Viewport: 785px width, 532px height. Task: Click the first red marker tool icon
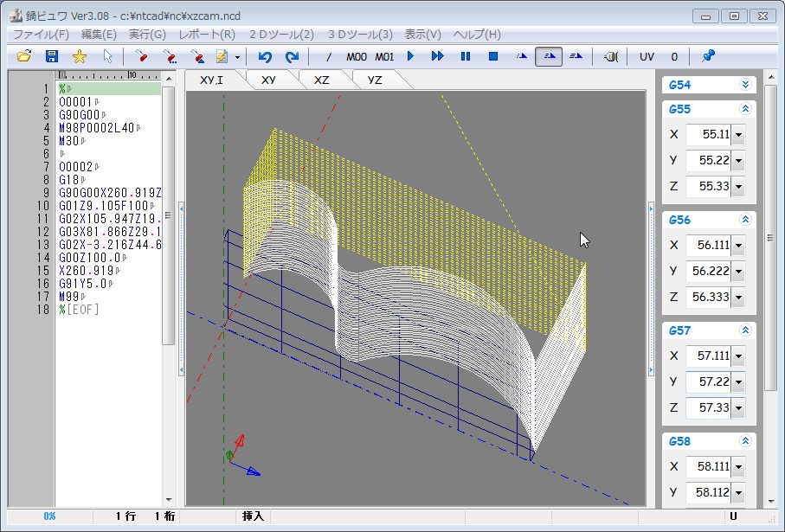click(141, 56)
